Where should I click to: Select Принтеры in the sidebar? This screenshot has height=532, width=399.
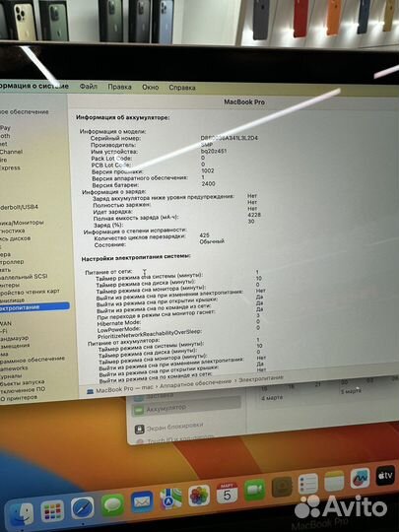(x=10, y=285)
